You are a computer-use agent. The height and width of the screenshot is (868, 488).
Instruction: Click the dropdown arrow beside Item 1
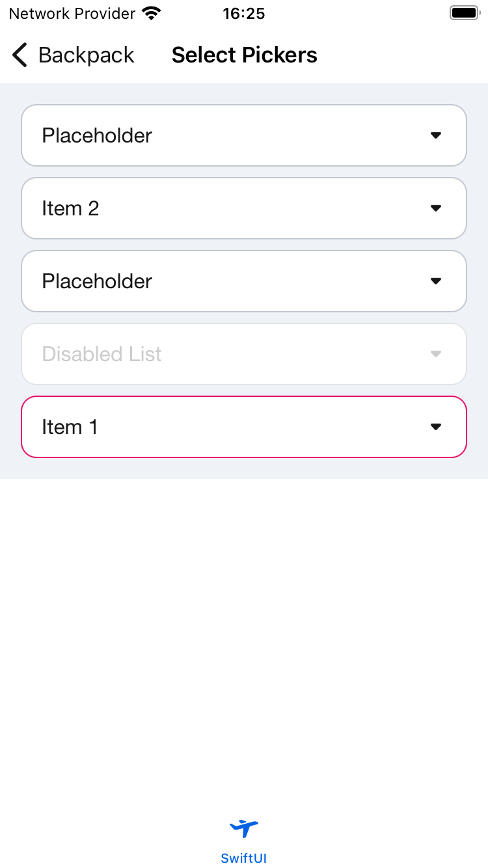pyautogui.click(x=436, y=427)
